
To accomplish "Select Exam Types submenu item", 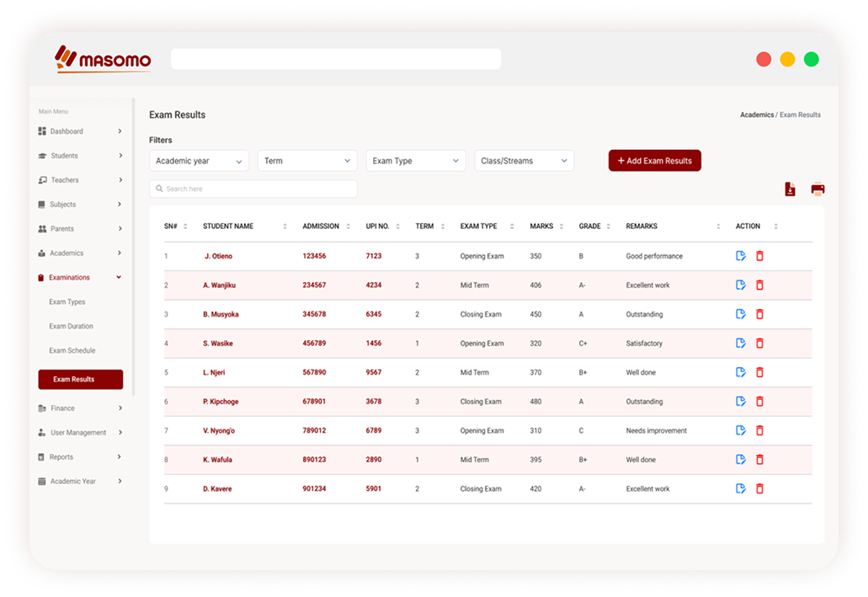I will (67, 301).
